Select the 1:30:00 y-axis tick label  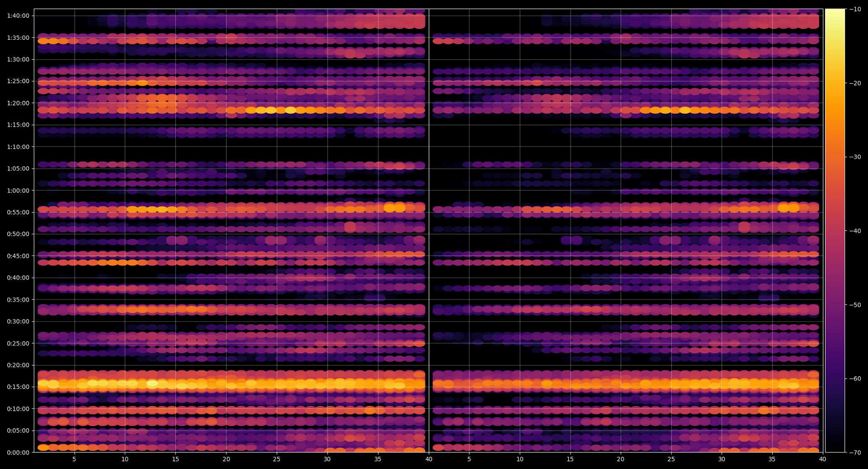click(x=18, y=59)
